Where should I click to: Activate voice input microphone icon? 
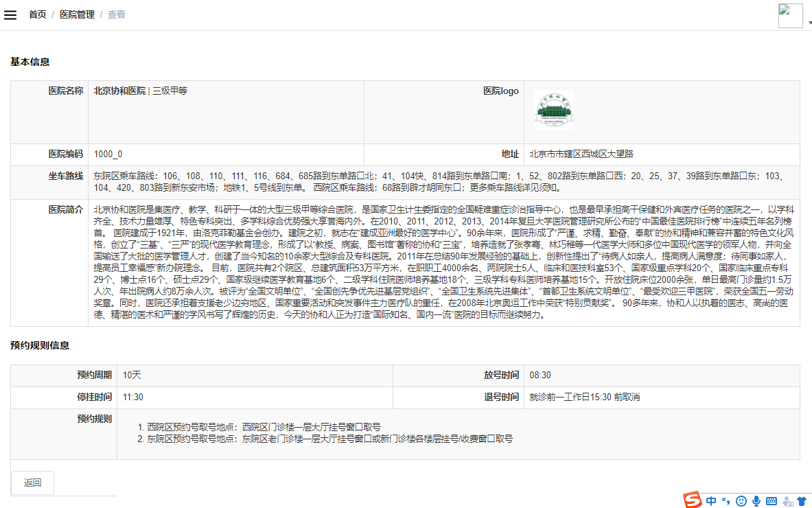point(756,500)
